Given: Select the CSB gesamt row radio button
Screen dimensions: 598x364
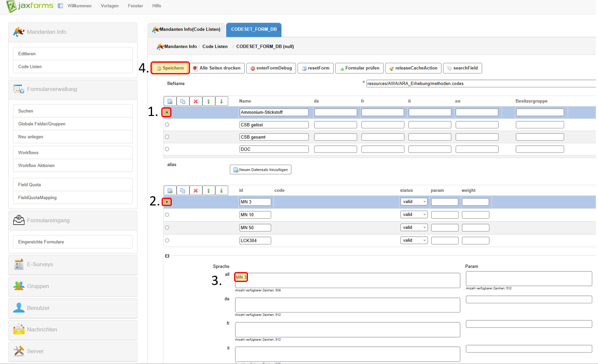Looking at the screenshot, I should click(x=167, y=137).
